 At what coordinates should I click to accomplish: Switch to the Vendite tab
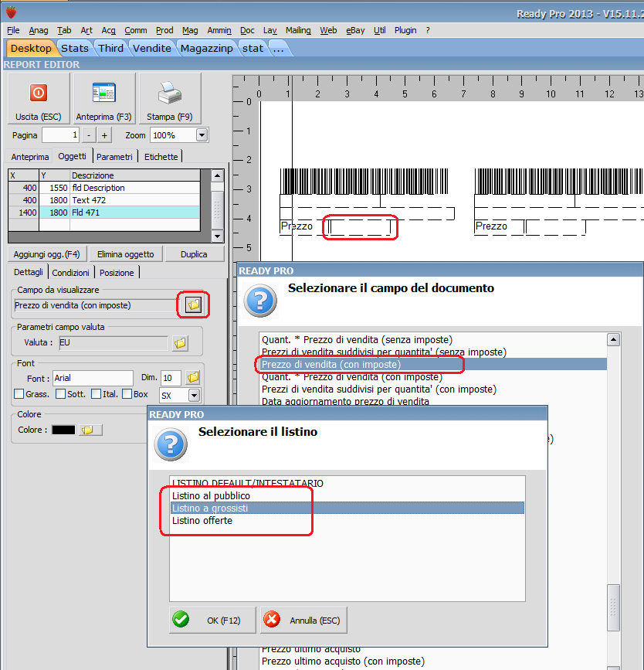pos(151,48)
